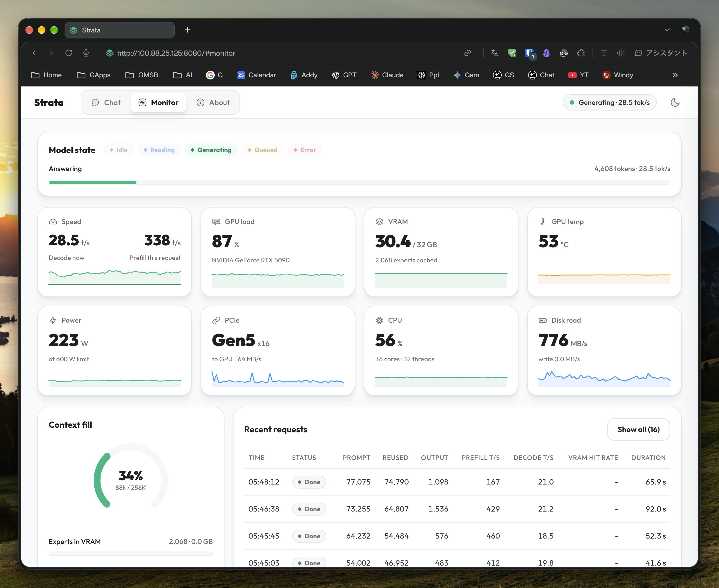Click the 05:48:12 request row
The height and width of the screenshot is (588, 719).
pos(457,482)
